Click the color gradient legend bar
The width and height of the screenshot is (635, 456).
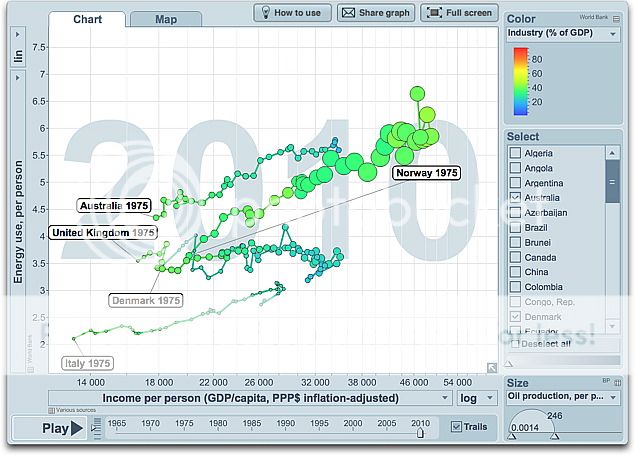click(521, 81)
